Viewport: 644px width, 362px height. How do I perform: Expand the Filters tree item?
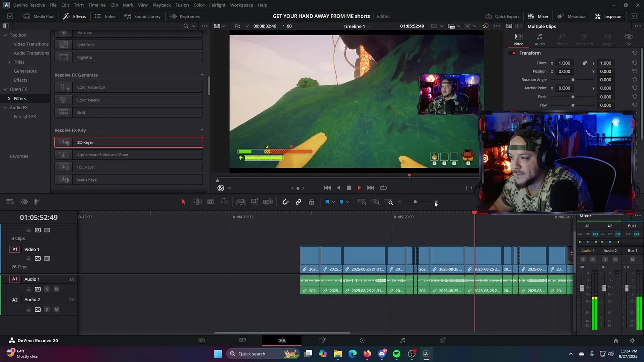[9, 98]
